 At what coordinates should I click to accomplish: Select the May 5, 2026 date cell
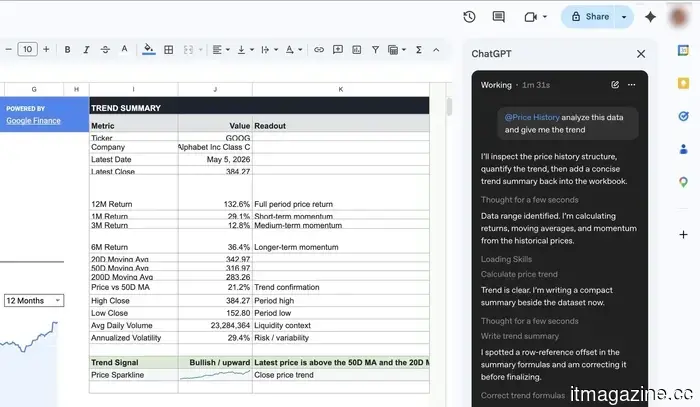(215, 159)
